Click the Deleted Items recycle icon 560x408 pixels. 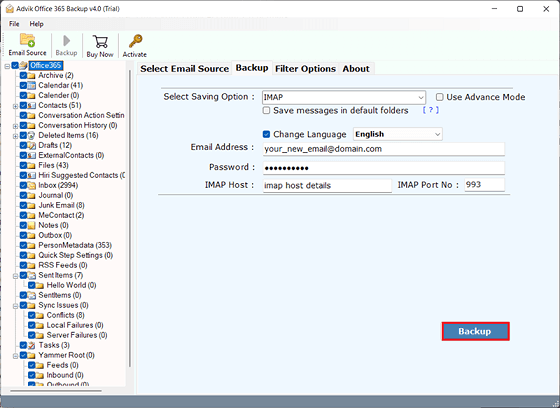pyautogui.click(x=31, y=135)
